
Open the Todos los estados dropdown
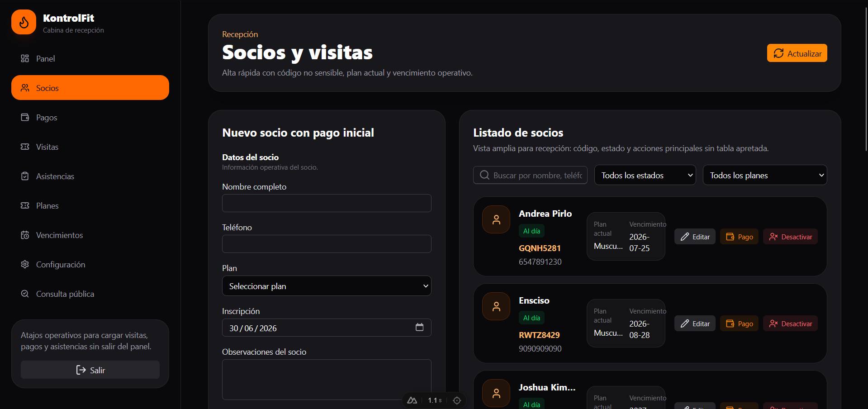tap(645, 175)
